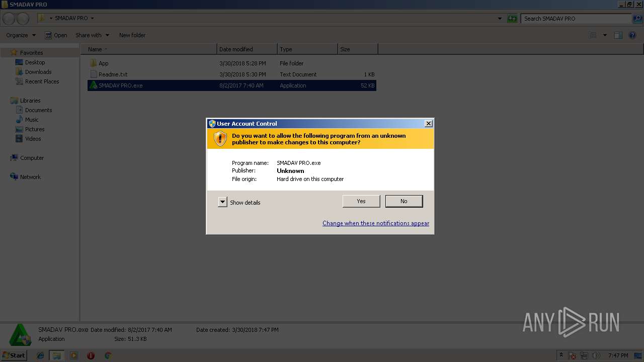Click network tray icon
Screen dimensions: 644x362
pyautogui.click(x=584, y=355)
